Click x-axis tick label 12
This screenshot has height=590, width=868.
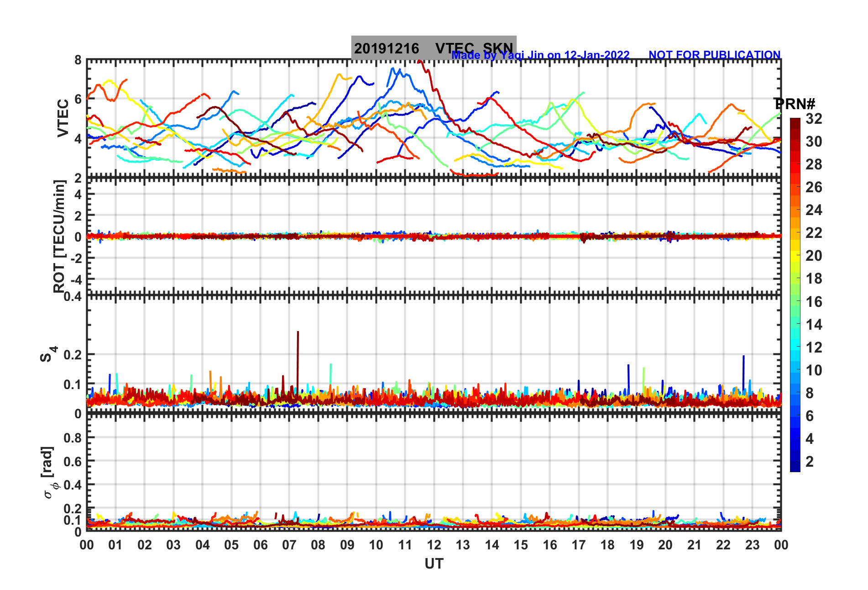(x=434, y=545)
